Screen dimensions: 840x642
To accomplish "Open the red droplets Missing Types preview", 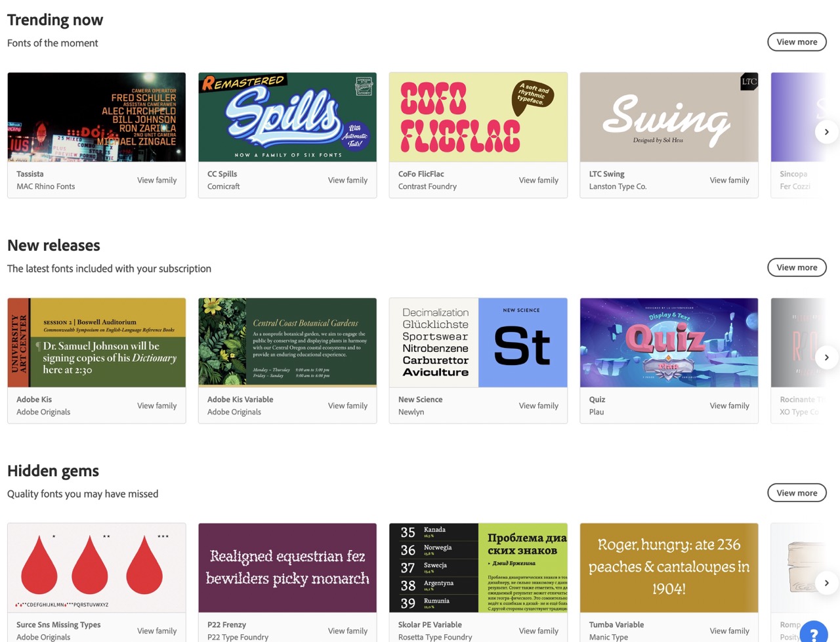I will coord(96,568).
